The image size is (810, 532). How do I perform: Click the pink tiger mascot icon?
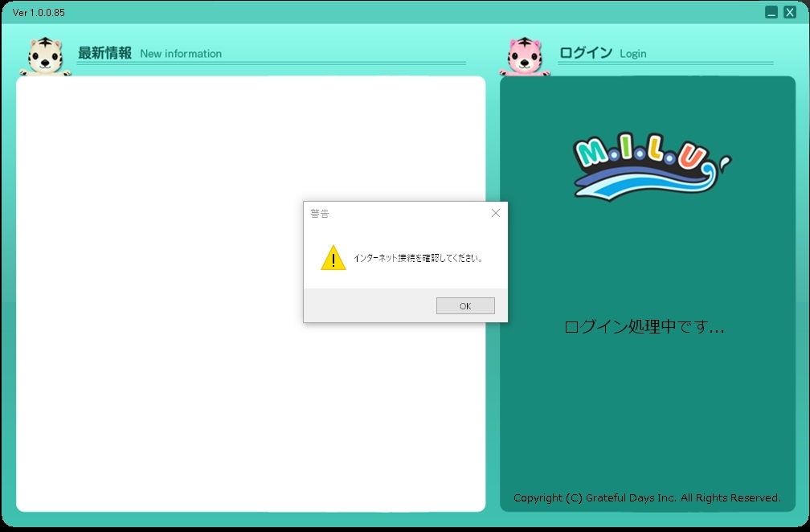pyautogui.click(x=526, y=56)
